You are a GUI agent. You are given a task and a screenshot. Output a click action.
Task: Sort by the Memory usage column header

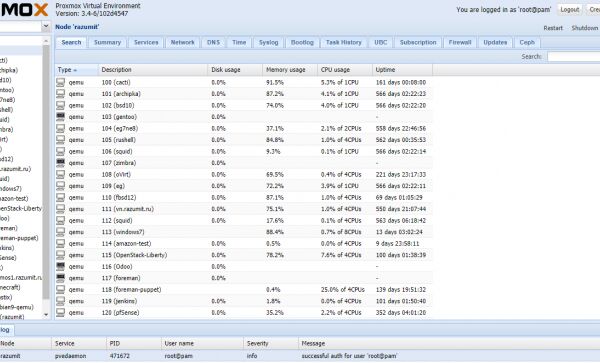coord(290,70)
